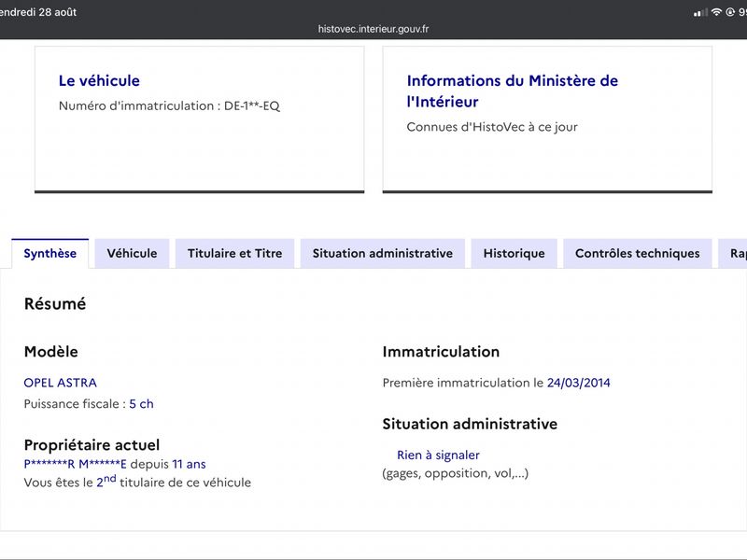
Task: Open the Contrôles techniques tab
Action: pos(638,253)
